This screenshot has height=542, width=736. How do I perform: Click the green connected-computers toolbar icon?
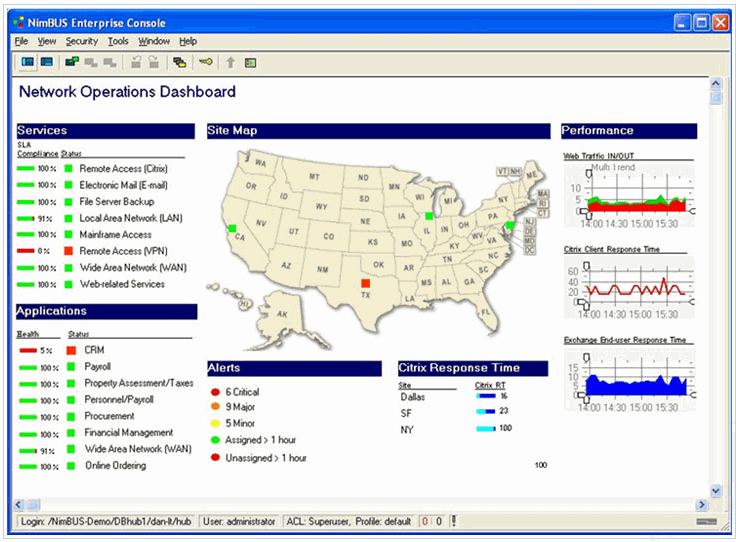pyautogui.click(x=71, y=62)
